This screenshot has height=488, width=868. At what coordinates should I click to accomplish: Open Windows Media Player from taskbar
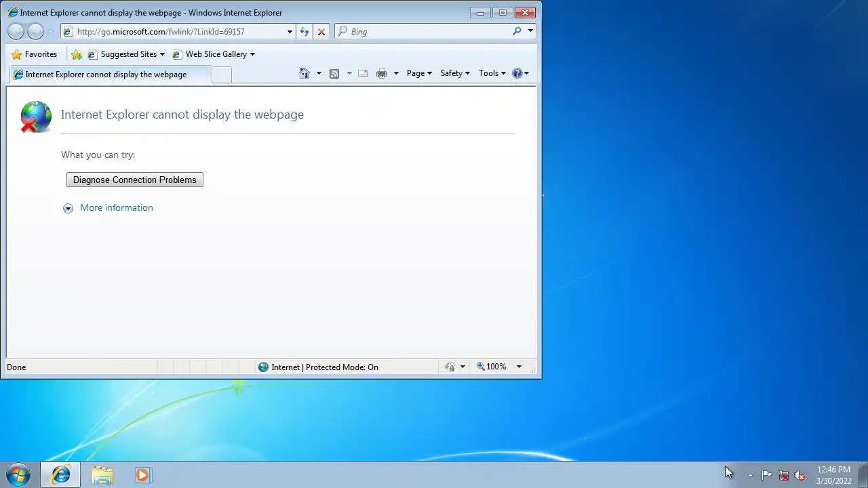143,474
